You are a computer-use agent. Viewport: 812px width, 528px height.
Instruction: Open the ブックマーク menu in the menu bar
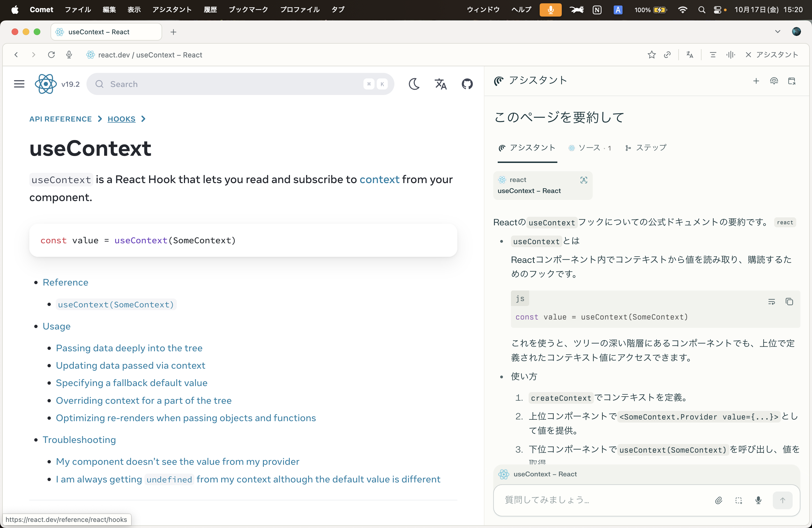(x=248, y=10)
